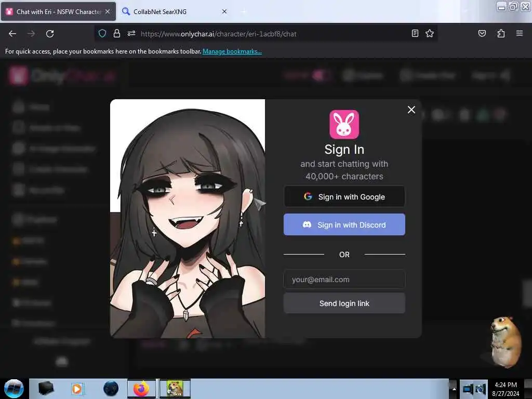Click the padlock site security icon
The width and height of the screenshot is (532, 399).
117,34
